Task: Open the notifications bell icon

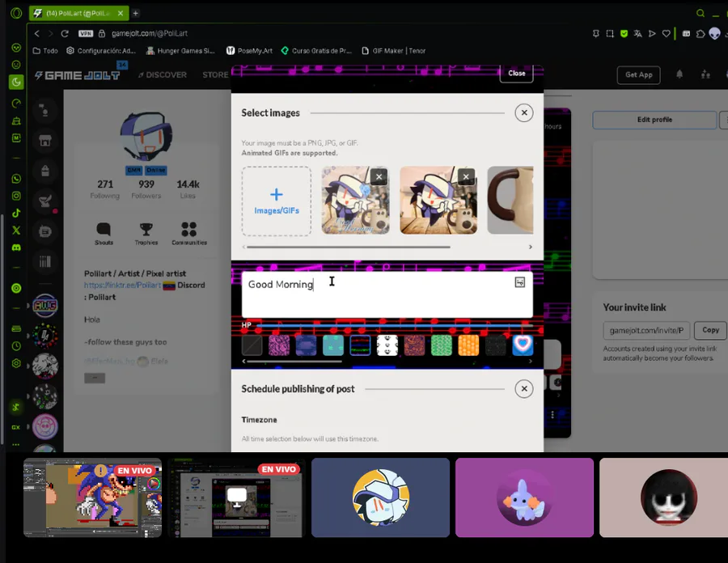Action: point(679,74)
